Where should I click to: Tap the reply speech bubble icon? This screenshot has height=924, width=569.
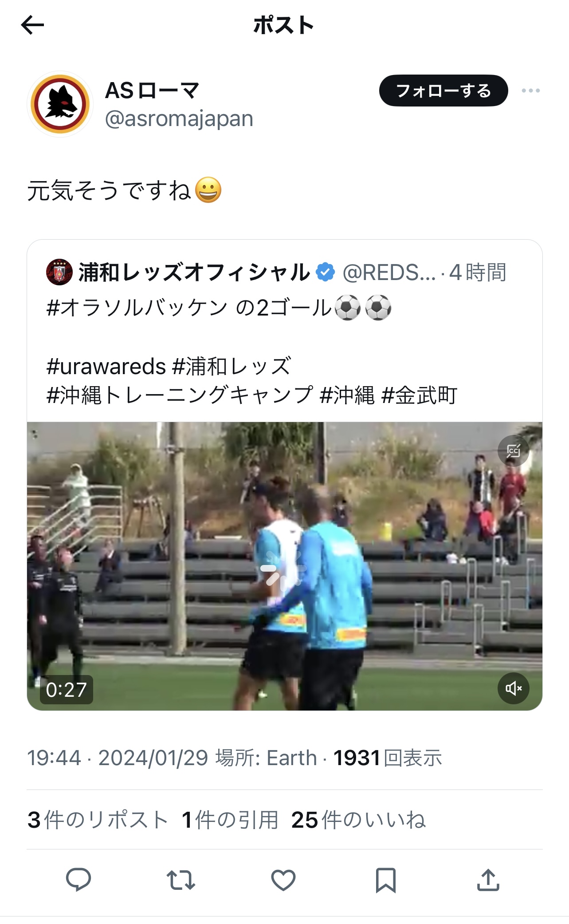78,879
